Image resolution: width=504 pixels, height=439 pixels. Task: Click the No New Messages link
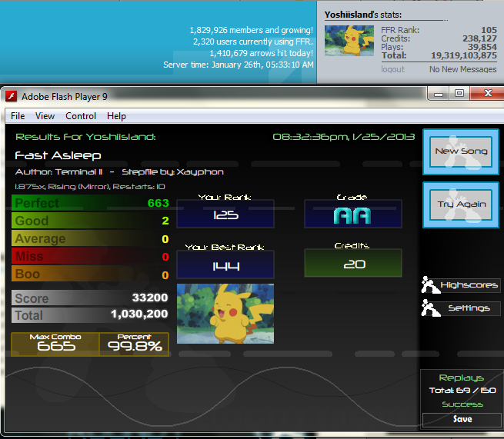click(463, 69)
